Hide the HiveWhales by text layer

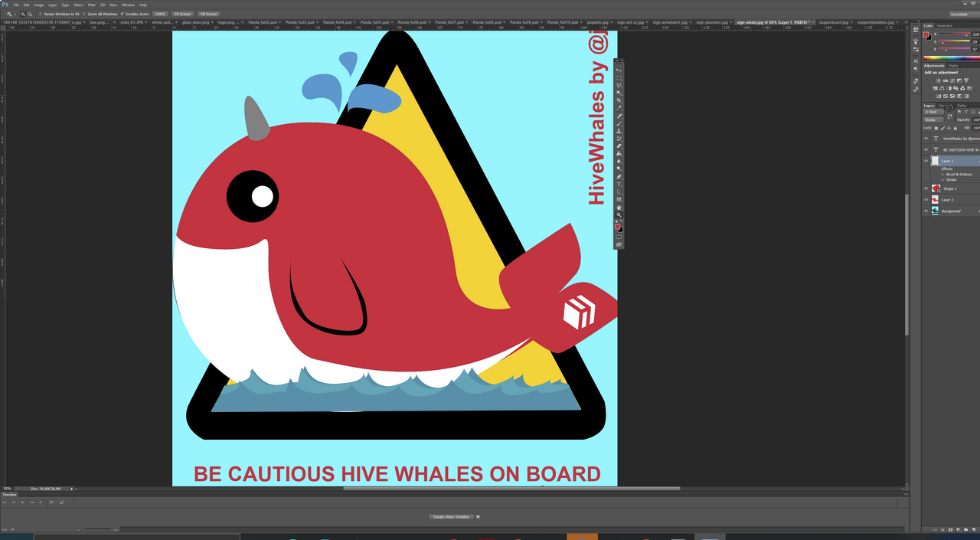(x=926, y=139)
